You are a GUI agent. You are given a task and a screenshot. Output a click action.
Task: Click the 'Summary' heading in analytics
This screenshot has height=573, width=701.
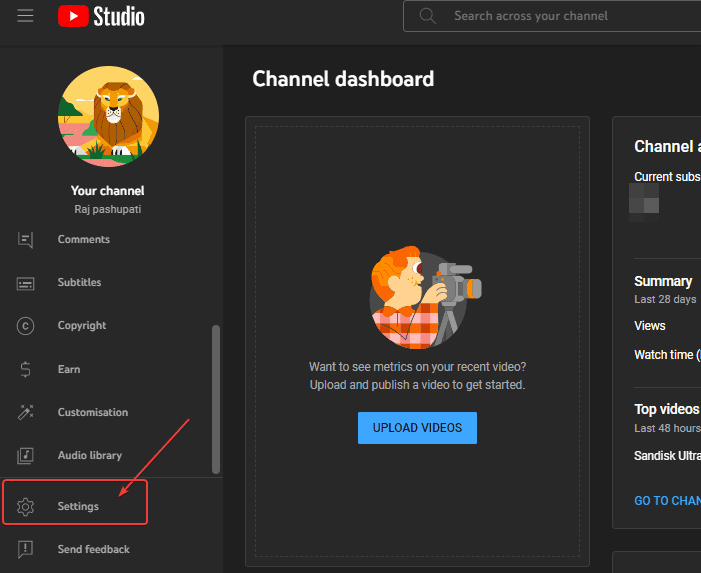point(663,281)
